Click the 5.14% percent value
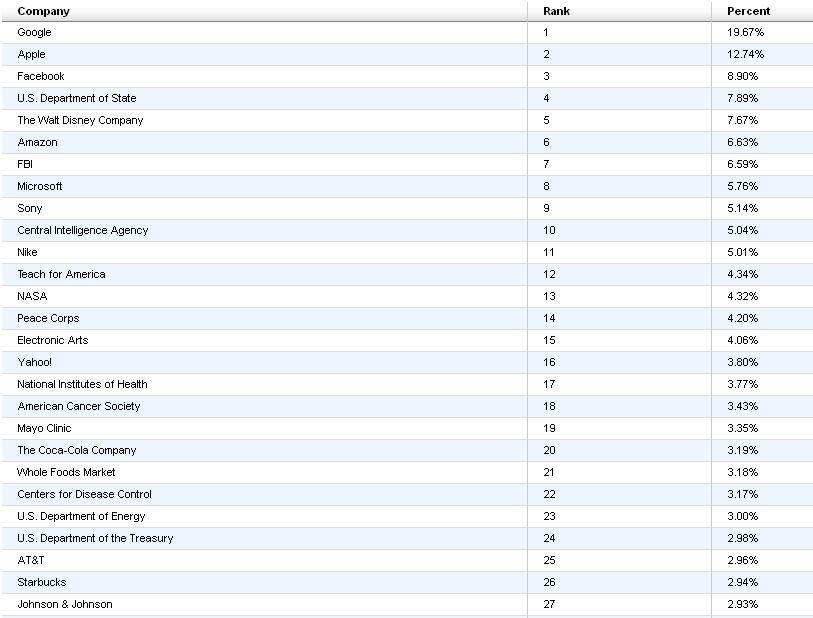 [742, 208]
